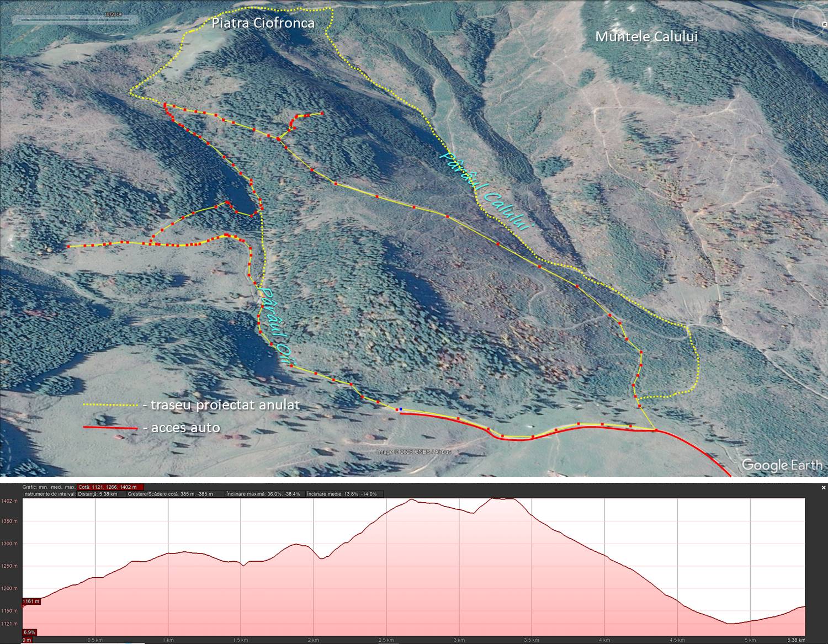The height and width of the screenshot is (644, 828).
Task: Click the yellow dotted traseu legend line
Action: (x=110, y=405)
